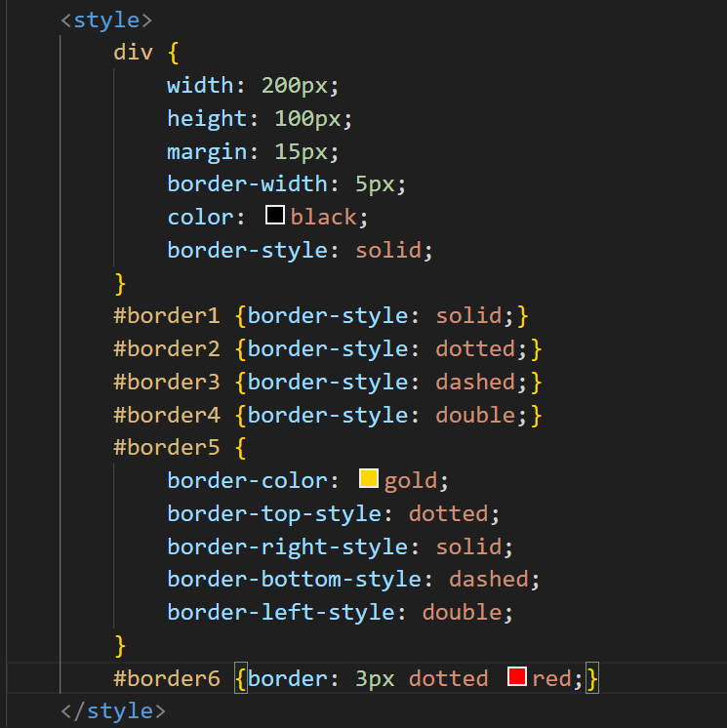Image resolution: width=727 pixels, height=728 pixels.
Task: Click the opening brace after div
Action: click(x=173, y=53)
